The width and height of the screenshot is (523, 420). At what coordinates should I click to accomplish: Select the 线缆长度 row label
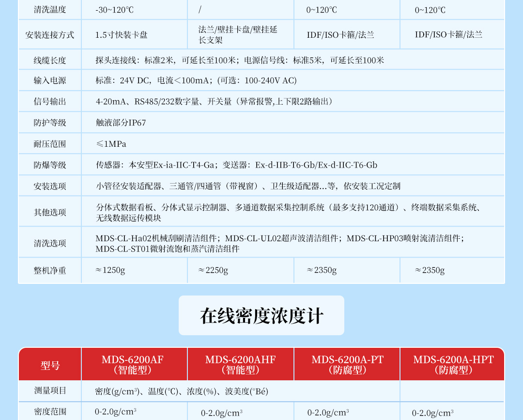click(x=50, y=60)
